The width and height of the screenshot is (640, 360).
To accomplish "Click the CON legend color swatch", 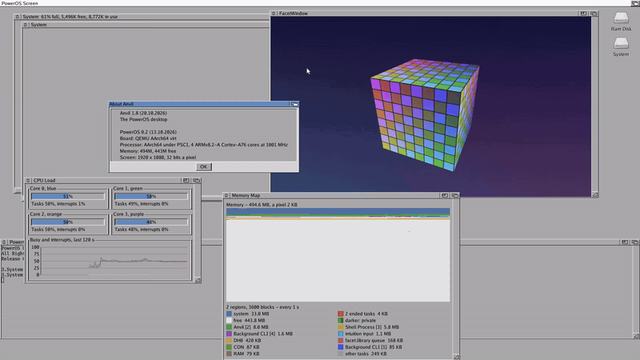I will click(229, 347).
